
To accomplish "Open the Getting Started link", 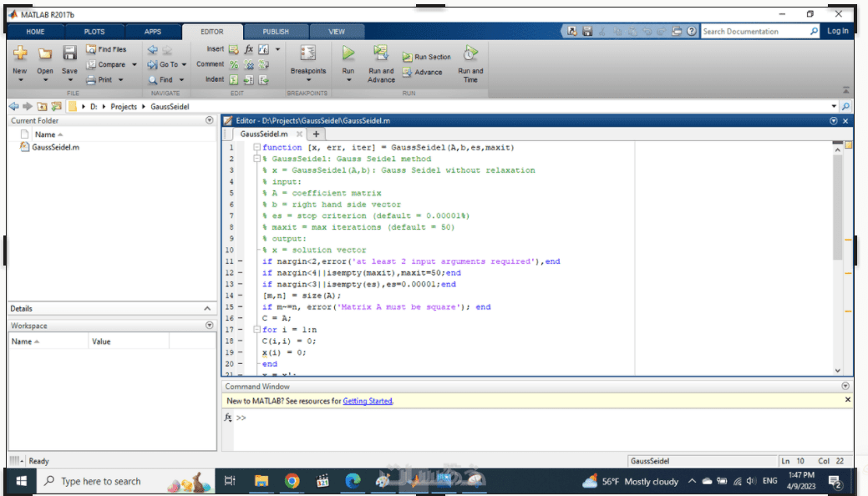I will [367, 401].
